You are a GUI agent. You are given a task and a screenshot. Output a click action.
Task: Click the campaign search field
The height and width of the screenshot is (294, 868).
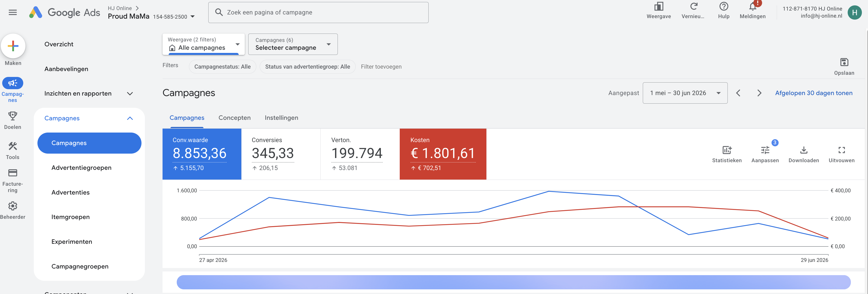click(x=318, y=12)
